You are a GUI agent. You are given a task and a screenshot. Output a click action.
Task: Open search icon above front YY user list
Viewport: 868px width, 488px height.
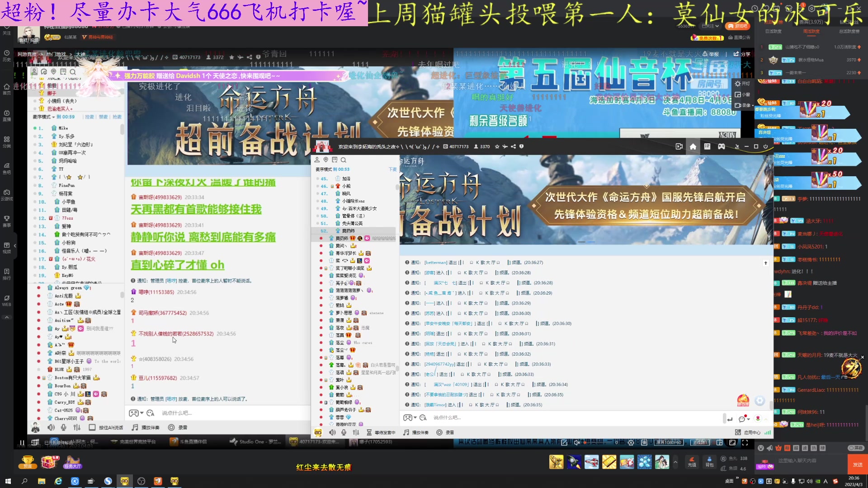click(344, 160)
